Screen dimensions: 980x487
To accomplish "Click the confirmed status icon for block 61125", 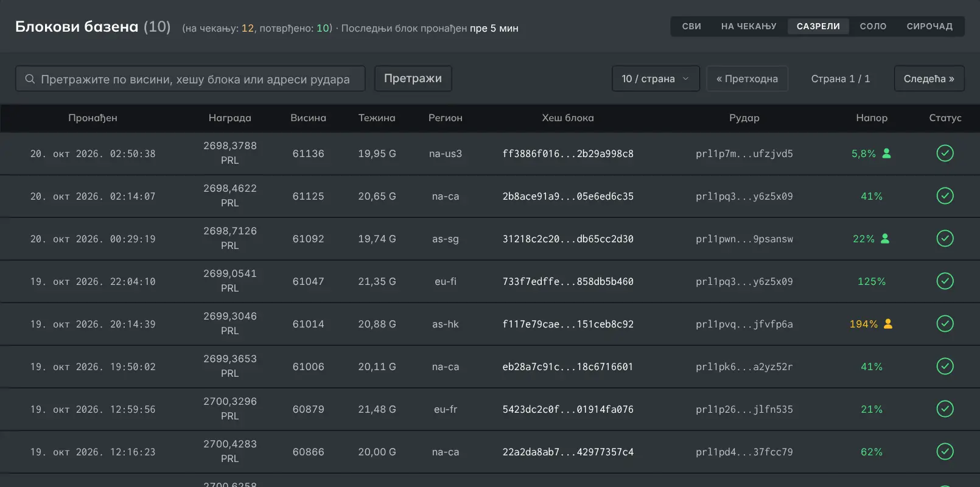I will click(x=945, y=196).
